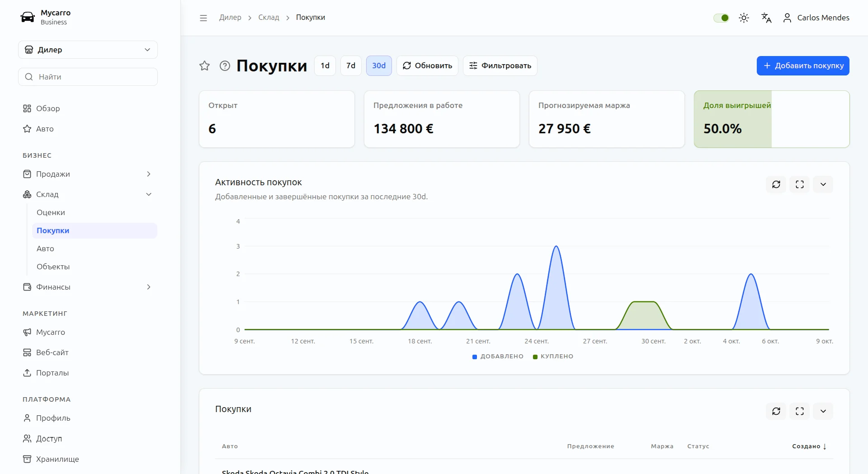Expand Покупки table to fullscreen
Viewport: 868px width, 474px height.
point(800,411)
